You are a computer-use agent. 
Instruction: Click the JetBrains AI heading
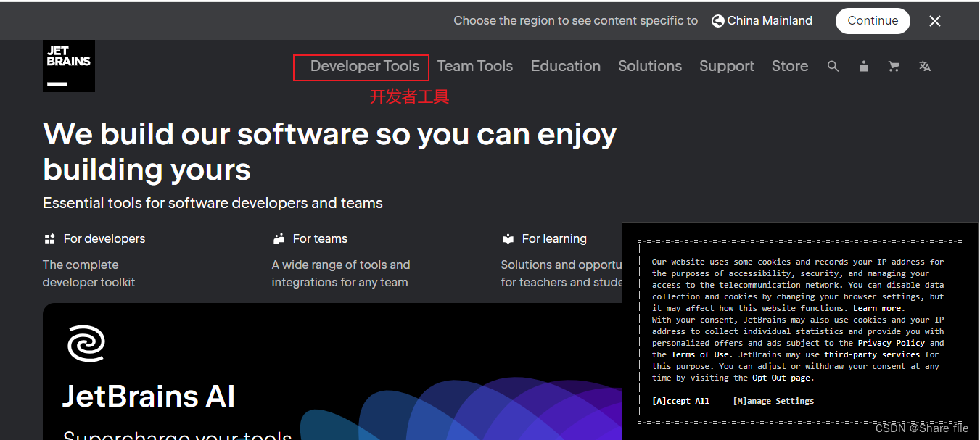coord(149,396)
